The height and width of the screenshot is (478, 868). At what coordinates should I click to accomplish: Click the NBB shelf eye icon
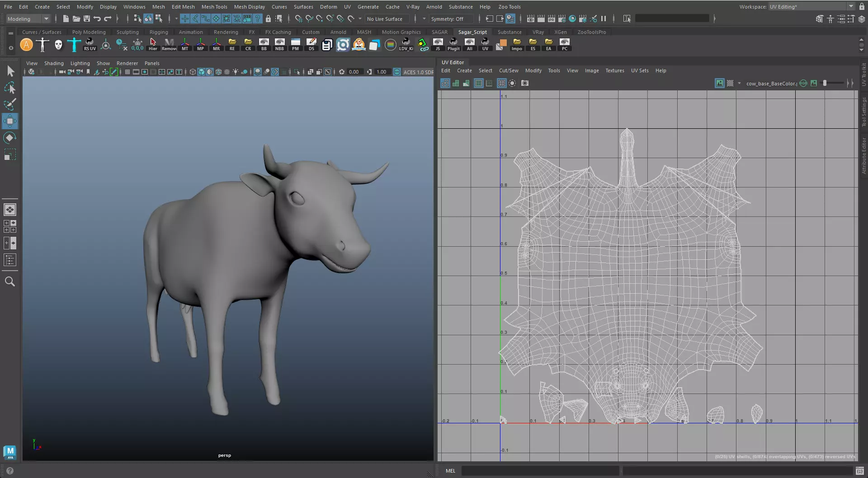tap(280, 44)
